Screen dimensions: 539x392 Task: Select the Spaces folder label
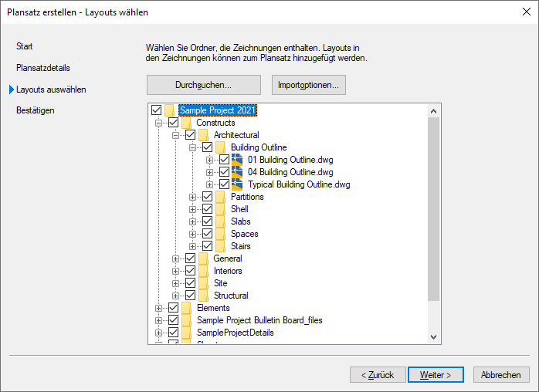point(245,234)
